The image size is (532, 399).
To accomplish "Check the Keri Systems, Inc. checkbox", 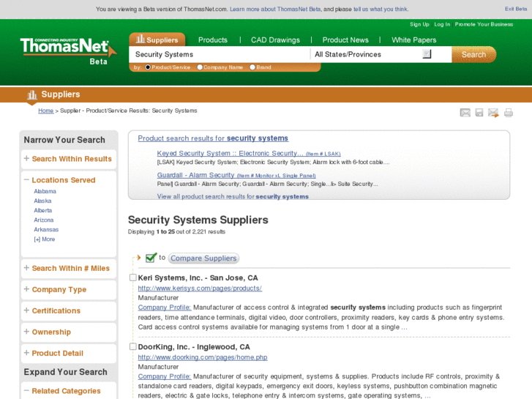I will (x=133, y=277).
